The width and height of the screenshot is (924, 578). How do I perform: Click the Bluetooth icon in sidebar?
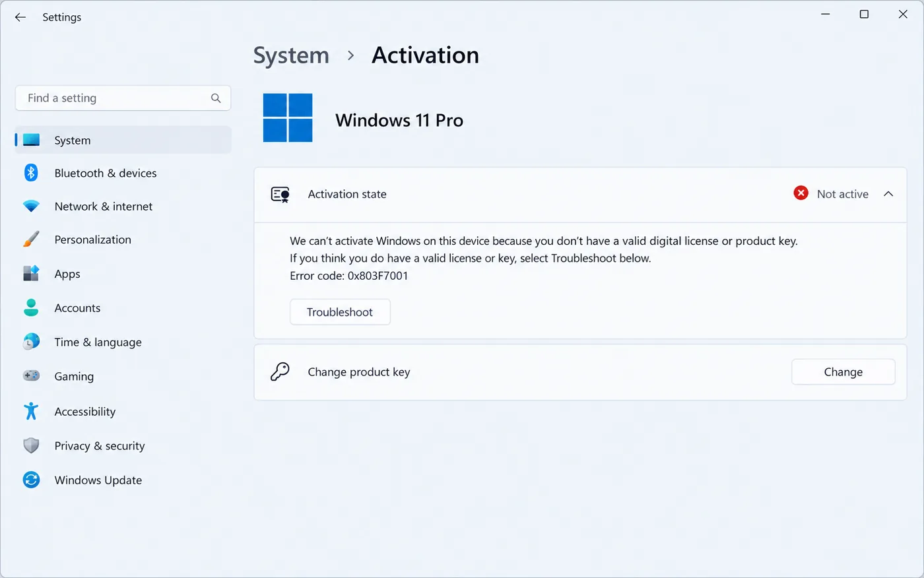[31, 173]
